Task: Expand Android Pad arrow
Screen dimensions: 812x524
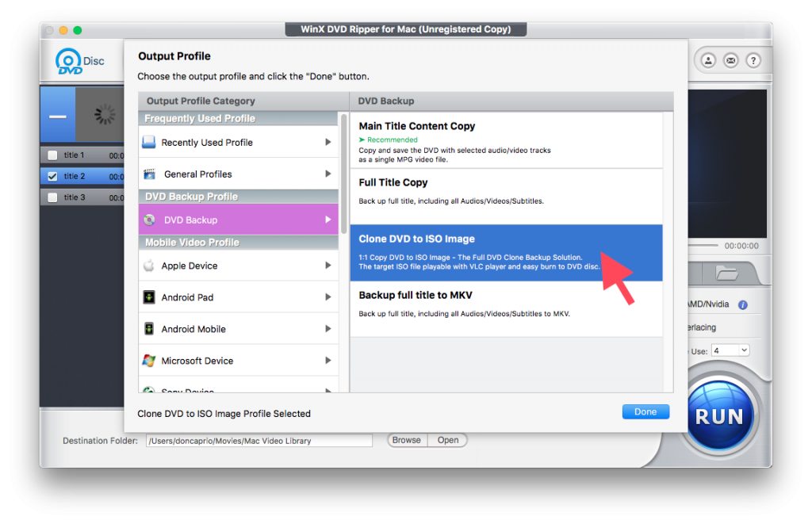Action: pos(327,296)
